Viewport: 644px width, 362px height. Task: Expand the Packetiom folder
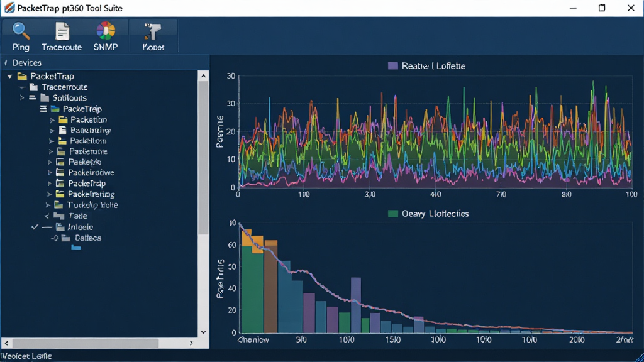click(x=52, y=141)
